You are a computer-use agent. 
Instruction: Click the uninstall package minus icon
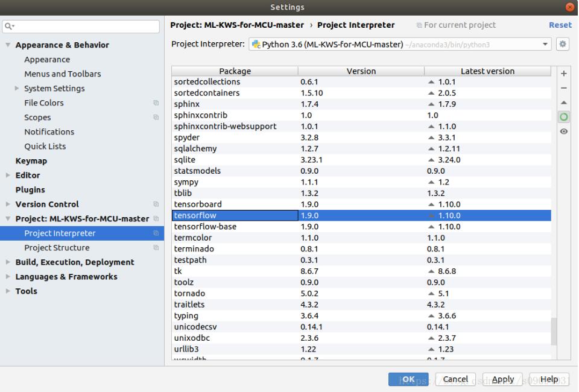[x=563, y=88]
